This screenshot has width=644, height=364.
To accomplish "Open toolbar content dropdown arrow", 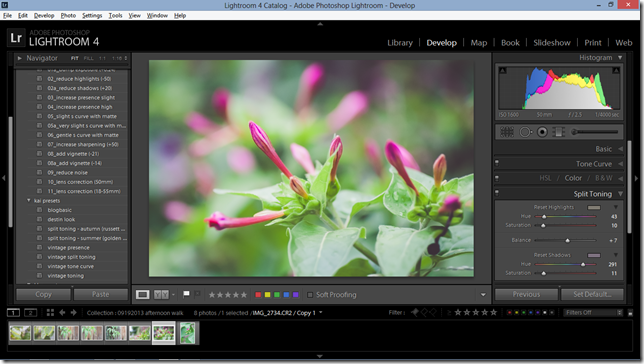I will coord(483,295).
